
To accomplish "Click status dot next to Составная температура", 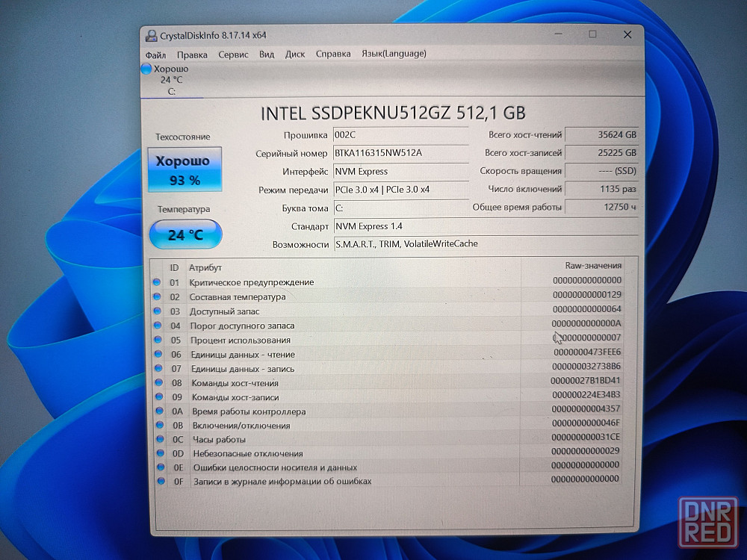I will 157,296.
